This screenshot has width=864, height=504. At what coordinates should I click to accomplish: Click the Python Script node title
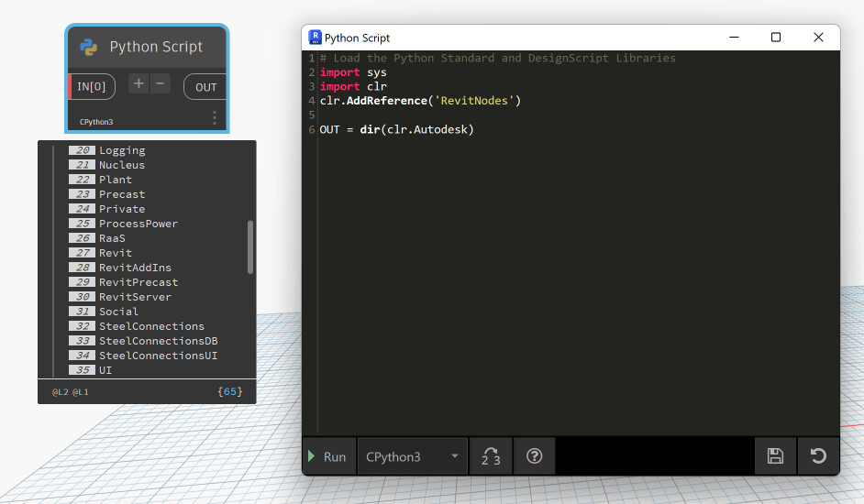156,47
